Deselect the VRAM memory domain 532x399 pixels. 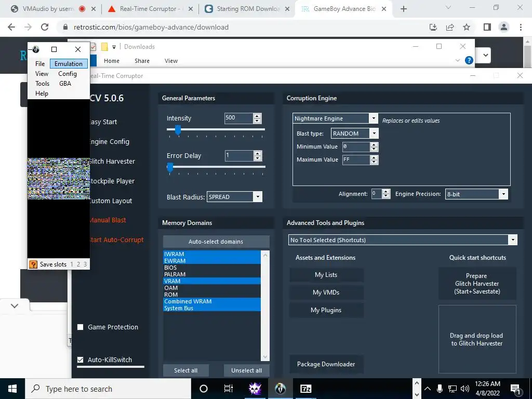(x=212, y=281)
